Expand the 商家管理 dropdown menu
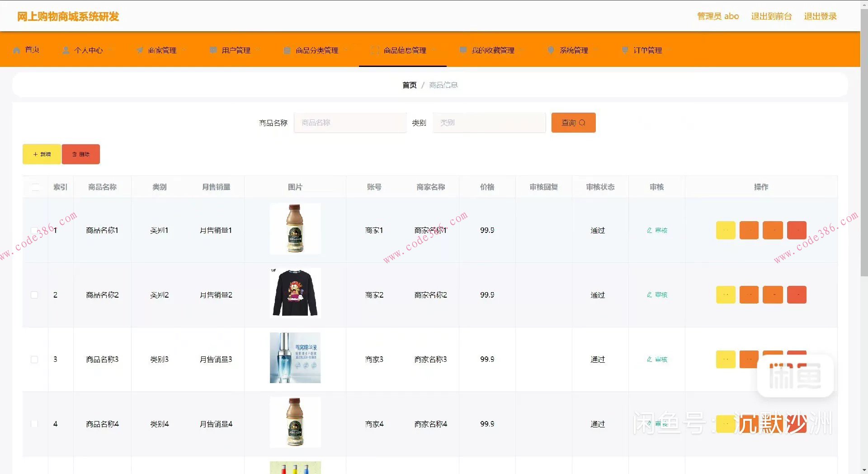This screenshot has width=868, height=474. [163, 50]
